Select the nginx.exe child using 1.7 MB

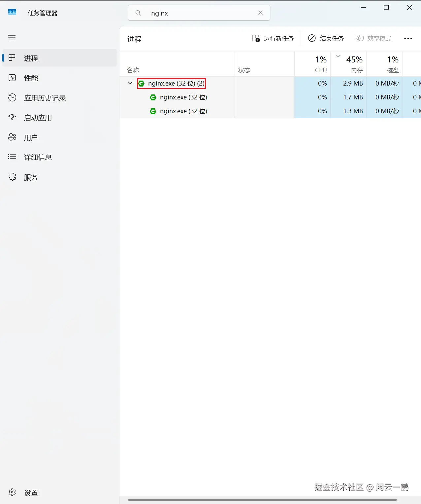[270, 97]
